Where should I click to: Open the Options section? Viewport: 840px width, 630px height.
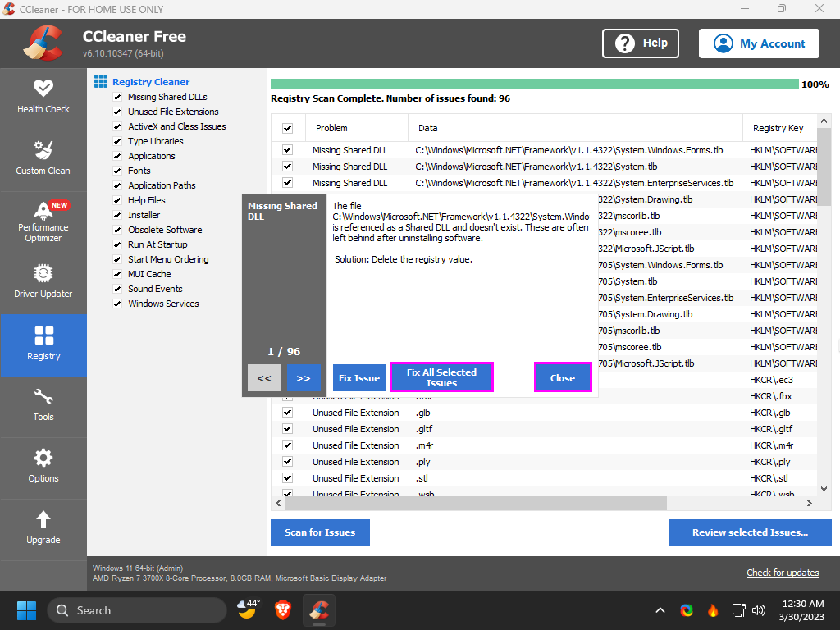click(43, 468)
